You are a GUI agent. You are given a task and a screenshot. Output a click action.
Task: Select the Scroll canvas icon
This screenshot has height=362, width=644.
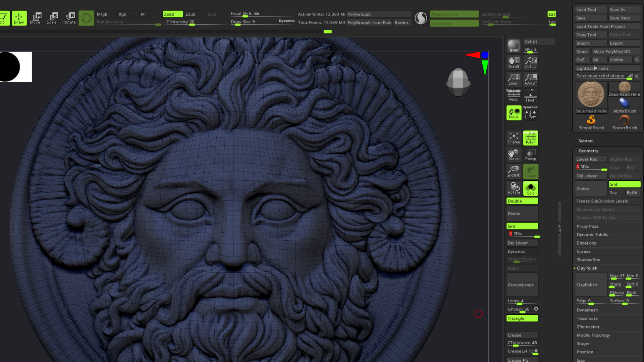click(x=514, y=63)
